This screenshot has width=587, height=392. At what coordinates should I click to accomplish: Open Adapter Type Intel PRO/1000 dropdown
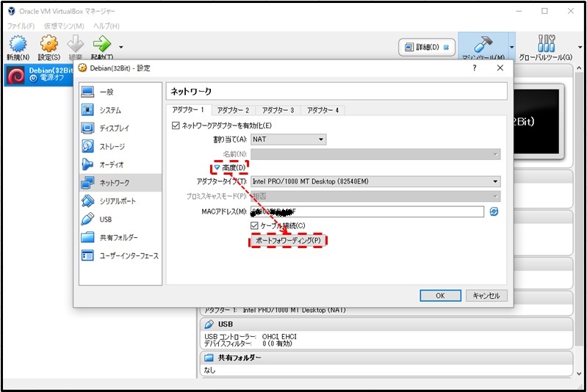(375, 181)
